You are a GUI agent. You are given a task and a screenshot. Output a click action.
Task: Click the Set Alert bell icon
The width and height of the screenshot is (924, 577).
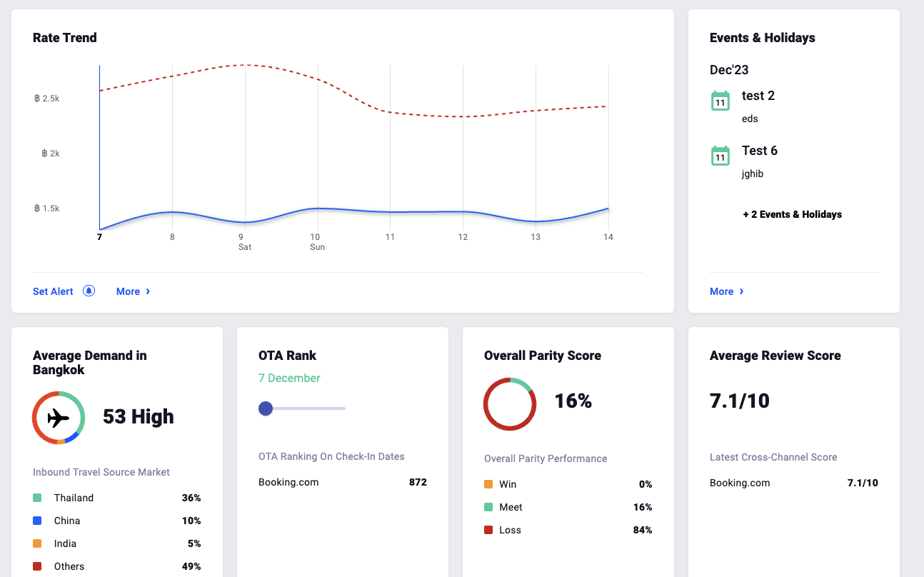tap(89, 291)
